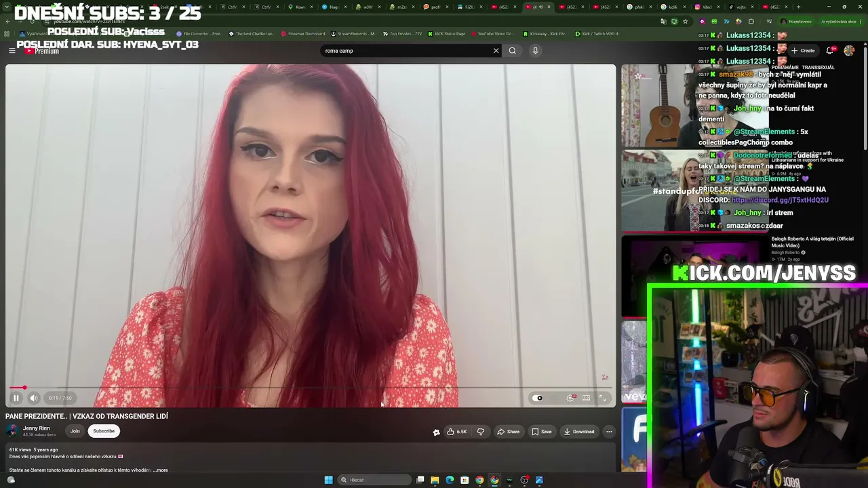This screenshot has height=488, width=868.
Task: Launch Microsoft Edge from the taskbar
Action: pos(450,480)
